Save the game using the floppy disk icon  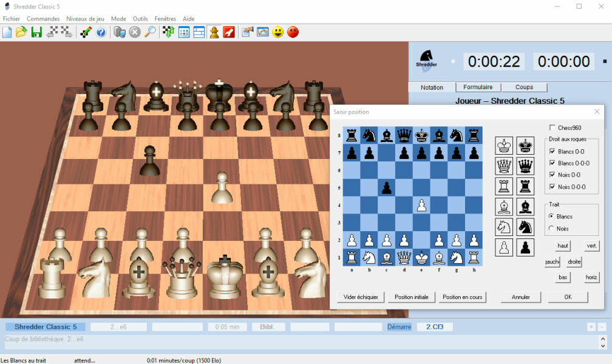(36, 32)
